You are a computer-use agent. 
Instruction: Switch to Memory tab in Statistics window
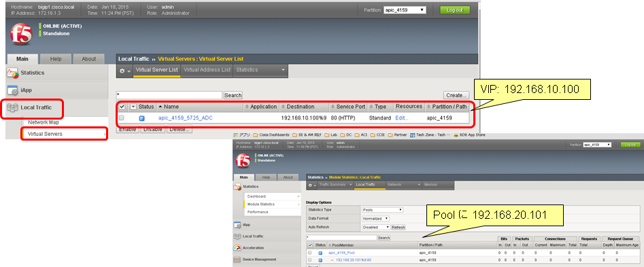(430, 185)
